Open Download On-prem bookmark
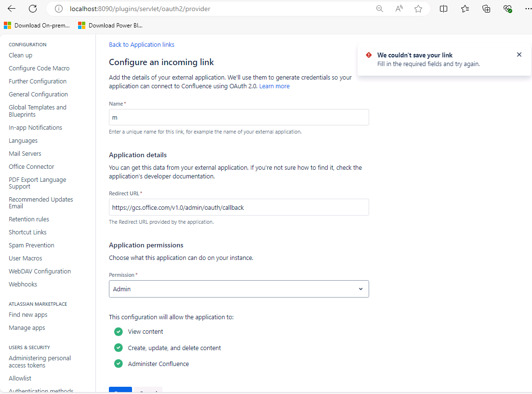The height and width of the screenshot is (394, 532). 37,26
